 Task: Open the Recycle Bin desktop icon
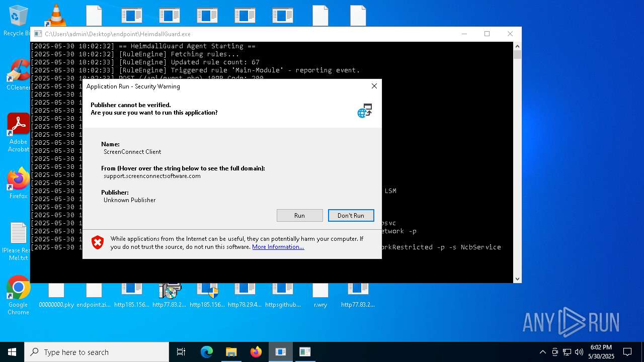[x=19, y=20]
